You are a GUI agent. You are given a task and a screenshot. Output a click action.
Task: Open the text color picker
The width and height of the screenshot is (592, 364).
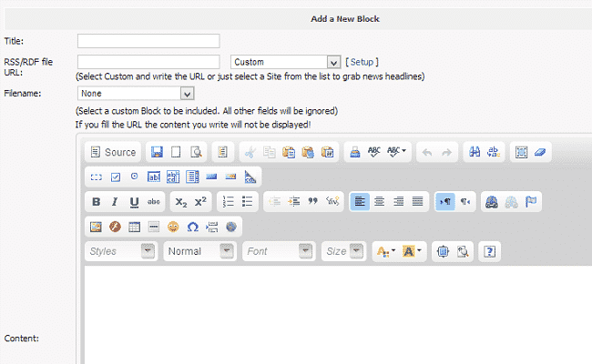tap(385, 251)
